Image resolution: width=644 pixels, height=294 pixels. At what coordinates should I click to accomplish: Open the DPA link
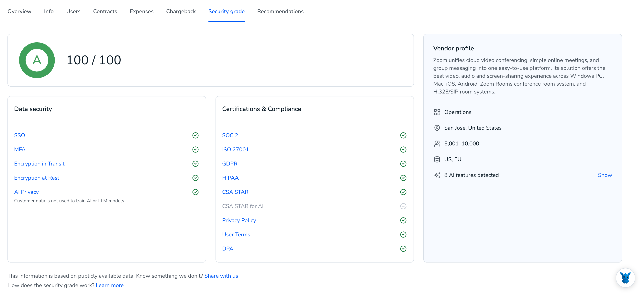pyautogui.click(x=228, y=249)
